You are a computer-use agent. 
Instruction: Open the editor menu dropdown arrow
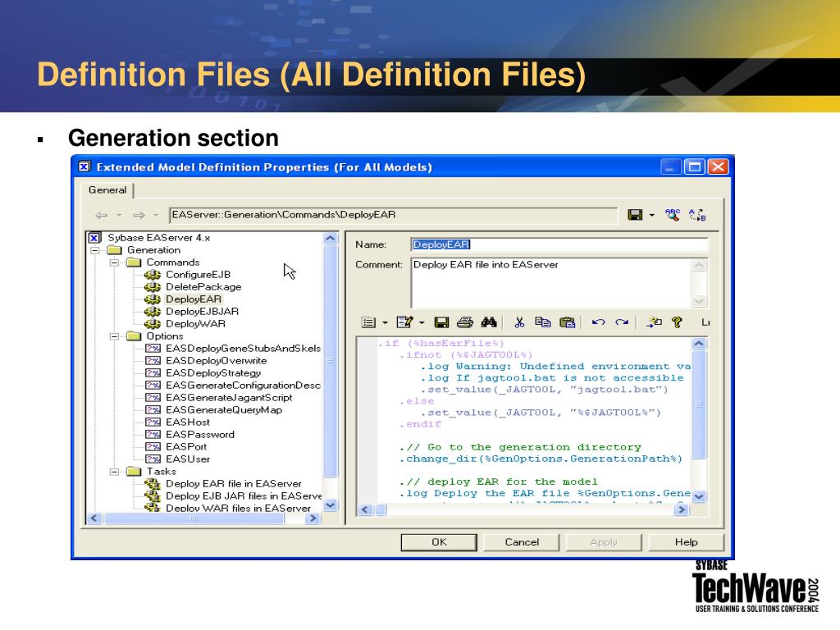coord(385,322)
